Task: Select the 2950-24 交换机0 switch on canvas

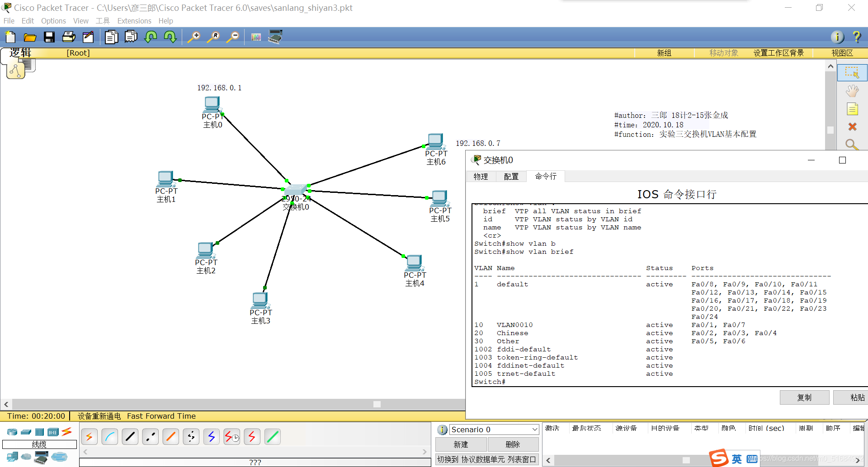Action: (296, 189)
